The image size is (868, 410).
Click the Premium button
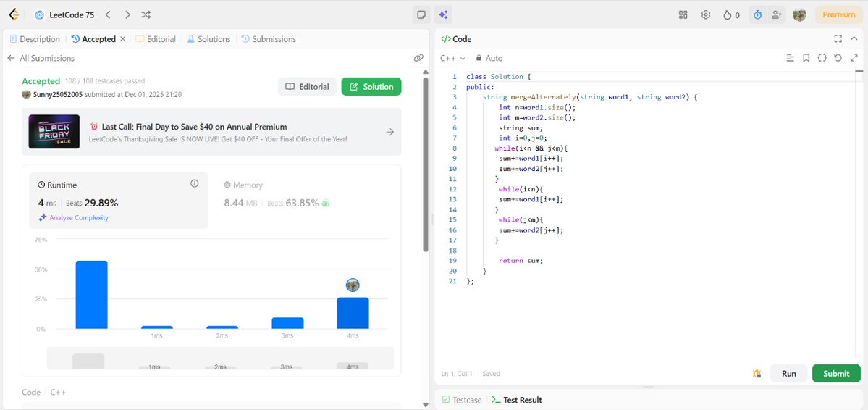838,15
